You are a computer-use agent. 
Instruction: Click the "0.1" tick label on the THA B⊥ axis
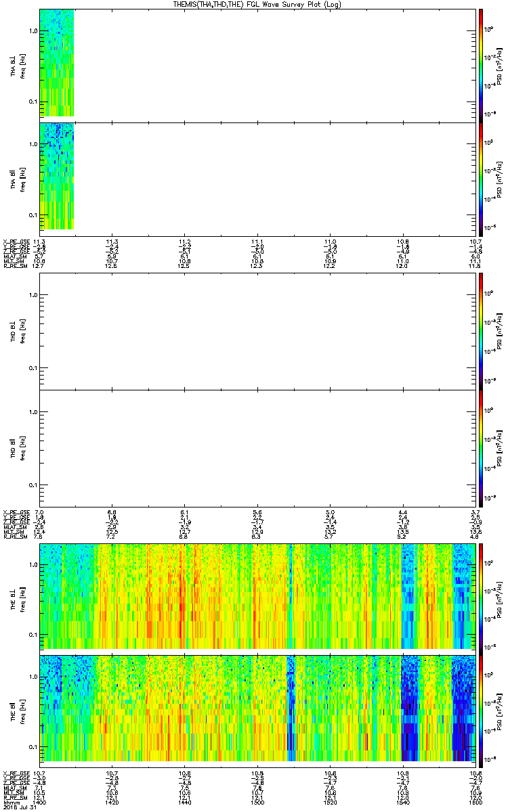pos(33,102)
